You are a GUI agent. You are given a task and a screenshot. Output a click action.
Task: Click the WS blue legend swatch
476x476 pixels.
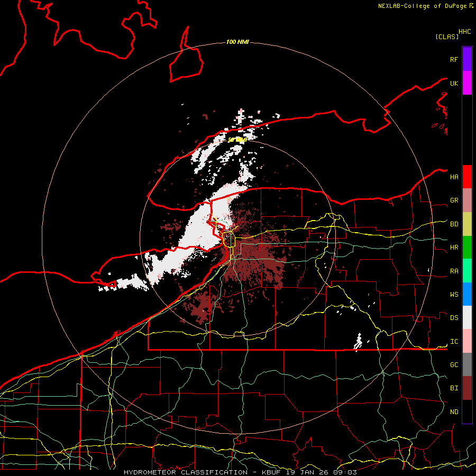point(467,294)
